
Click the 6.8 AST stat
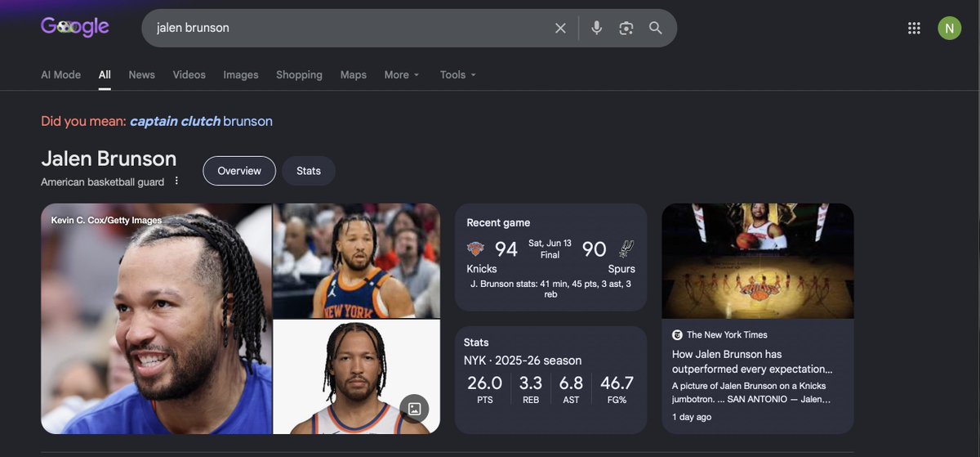(x=571, y=388)
